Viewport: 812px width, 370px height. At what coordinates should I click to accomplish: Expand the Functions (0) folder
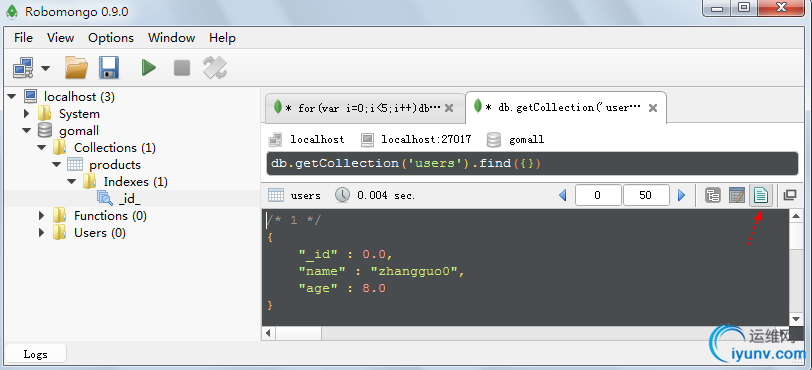[41, 216]
